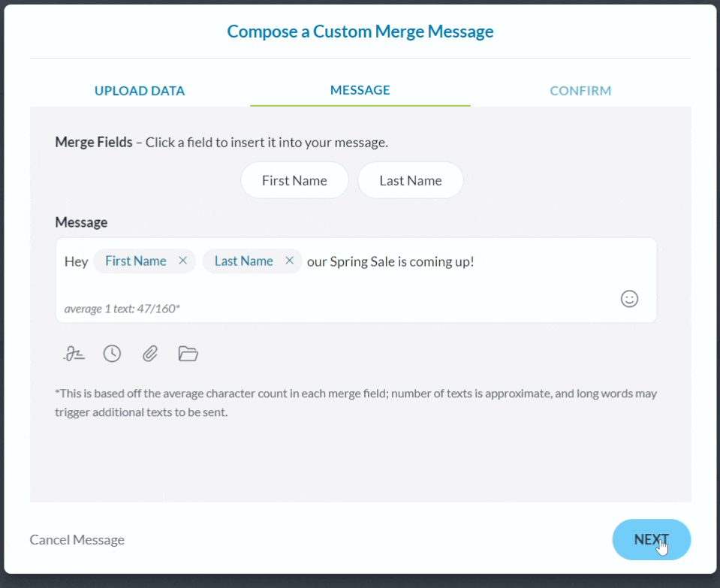This screenshot has width=720, height=588.
Task: Click the 'Compose a Custom Merge Message' title
Action: click(x=360, y=32)
